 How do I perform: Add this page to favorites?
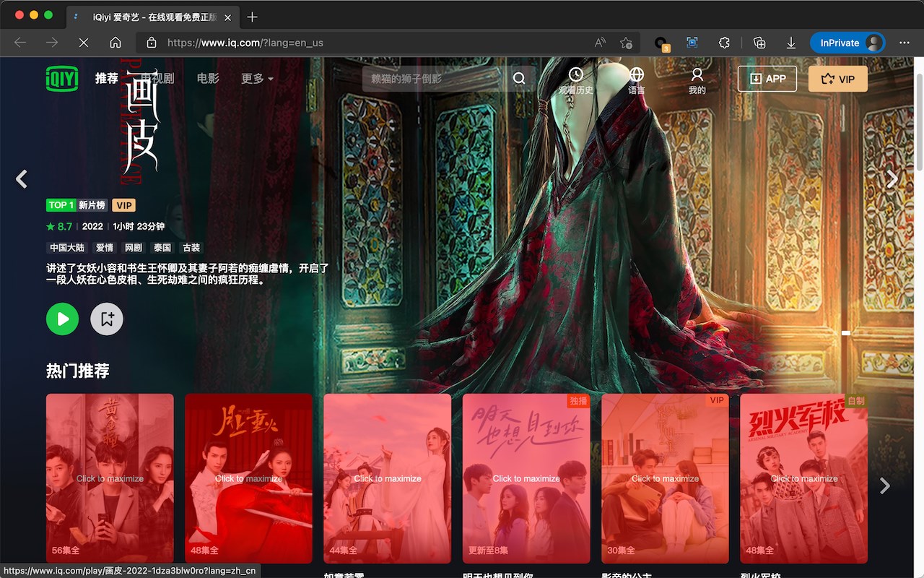tap(627, 43)
